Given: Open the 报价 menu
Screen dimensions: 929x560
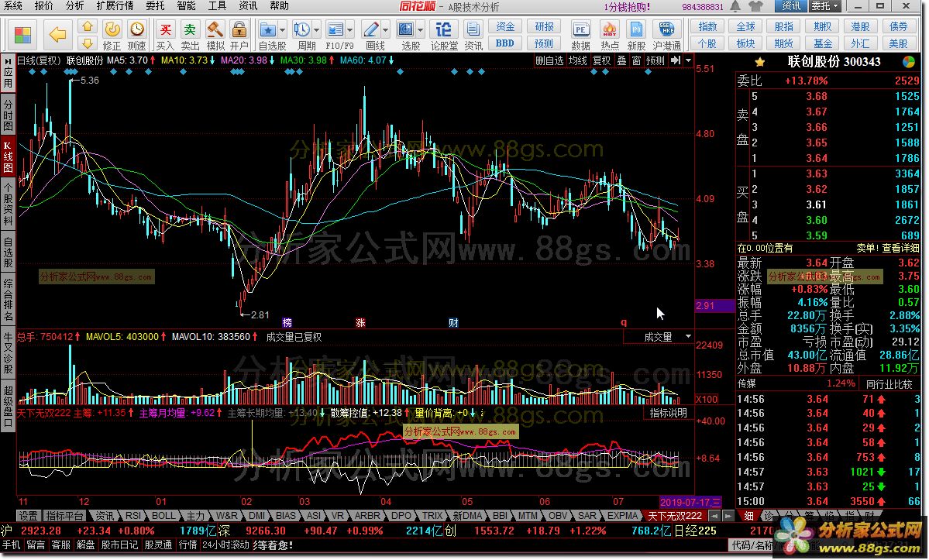Looking at the screenshot, I should click(43, 6).
